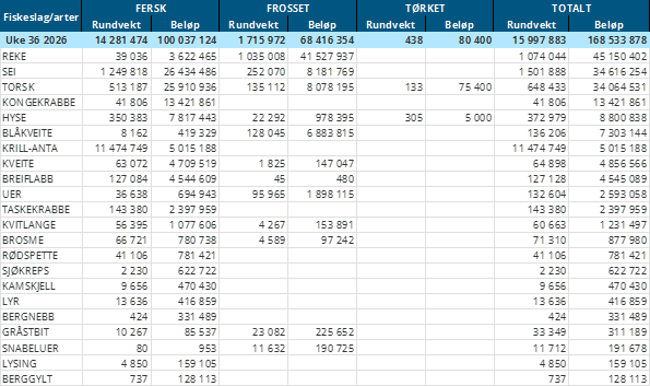Click BLÅKVEITE frozen Rundvekt 128 045

click(x=266, y=133)
